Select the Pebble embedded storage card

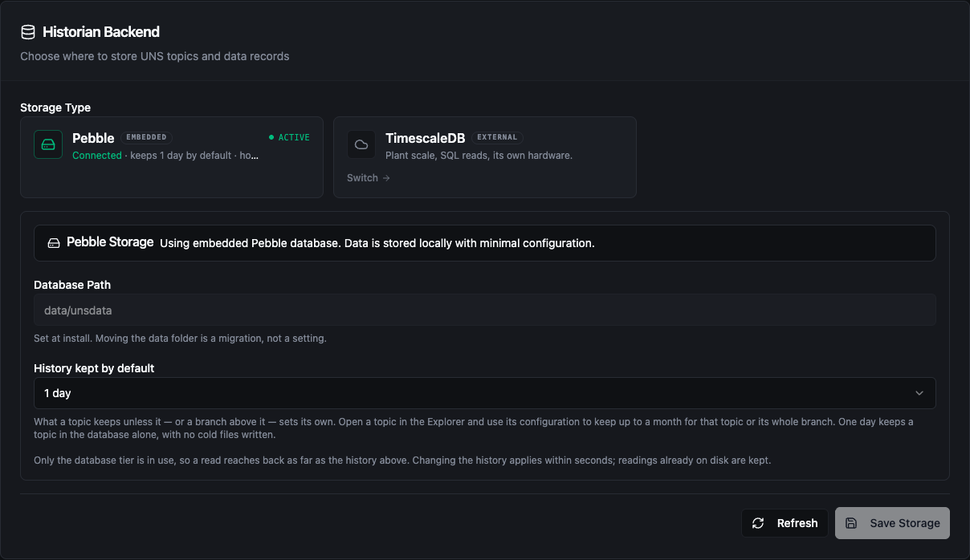[172, 157]
